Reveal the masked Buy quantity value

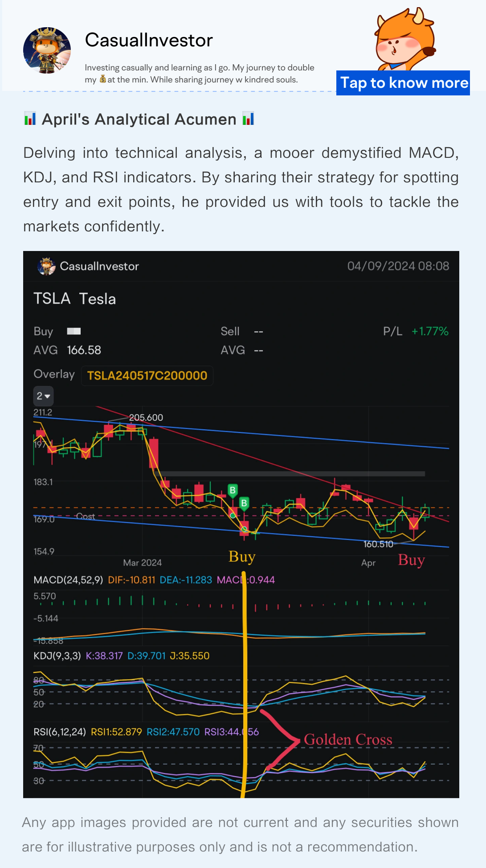(x=74, y=331)
